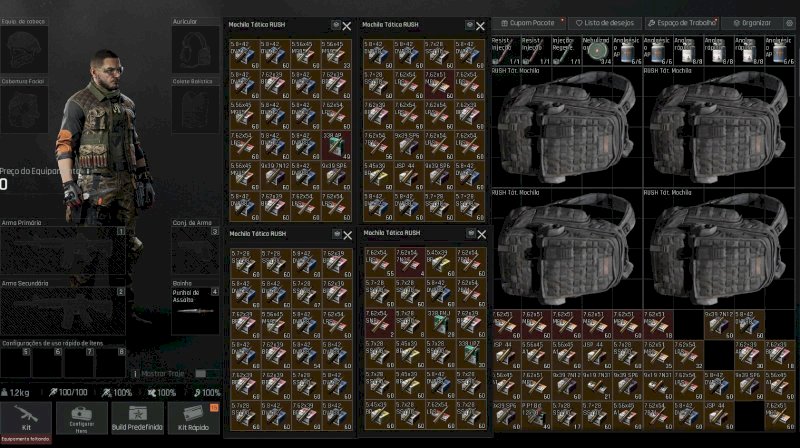This screenshot has height=448, width=800.
Task: Select the Equip. de cabeça helmet slot
Action: click(x=24, y=49)
